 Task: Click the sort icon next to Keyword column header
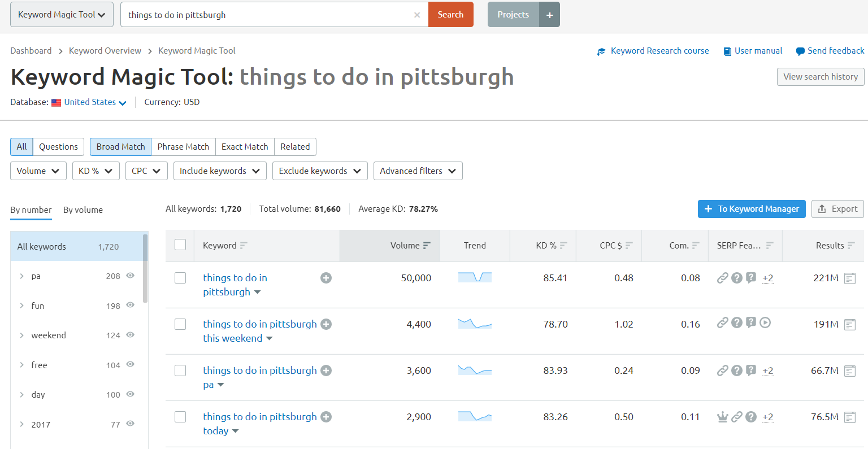click(x=244, y=246)
